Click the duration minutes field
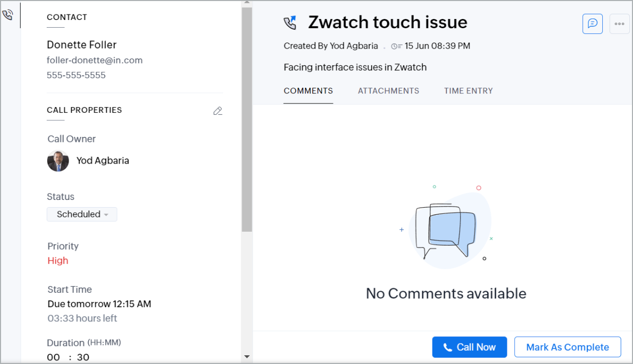This screenshot has width=633, height=364. click(x=83, y=357)
